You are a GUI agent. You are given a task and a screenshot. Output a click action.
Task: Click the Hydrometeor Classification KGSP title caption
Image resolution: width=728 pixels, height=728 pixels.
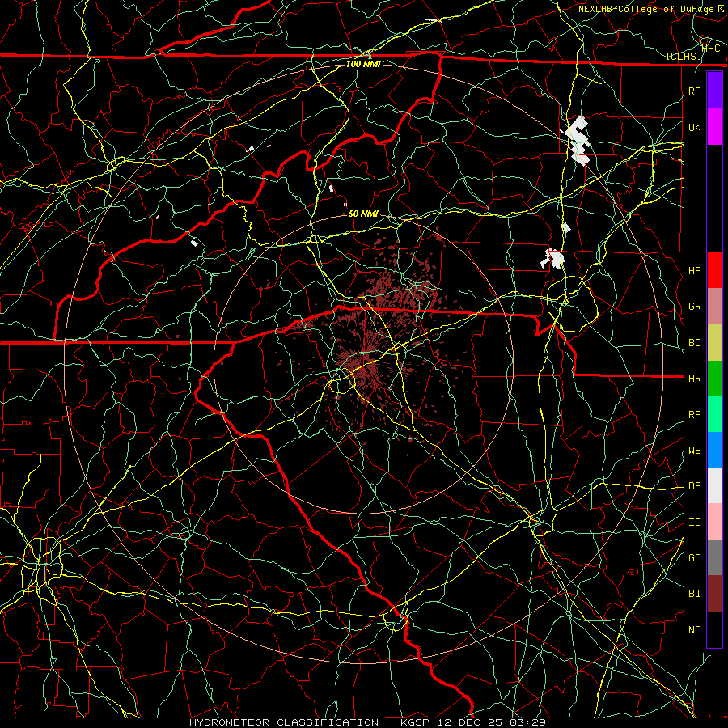tap(367, 722)
